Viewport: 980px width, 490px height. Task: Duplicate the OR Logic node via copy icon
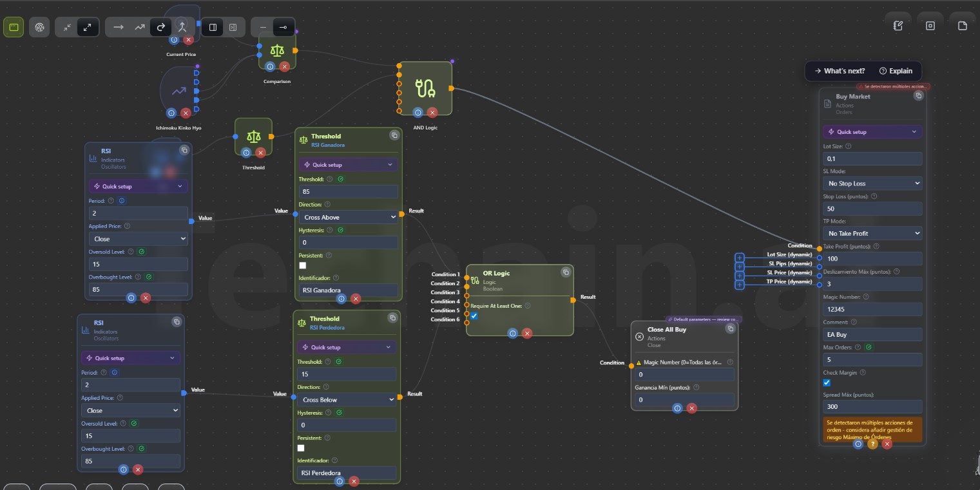pyautogui.click(x=566, y=272)
